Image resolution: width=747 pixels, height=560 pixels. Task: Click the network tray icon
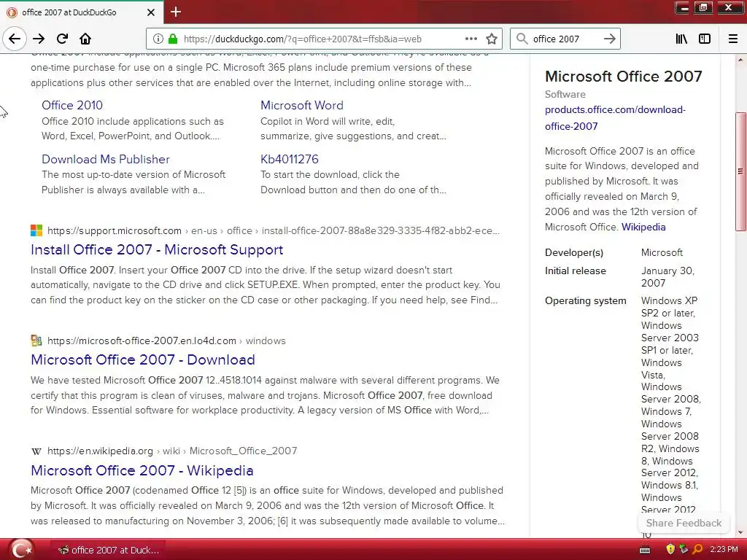pos(684,550)
